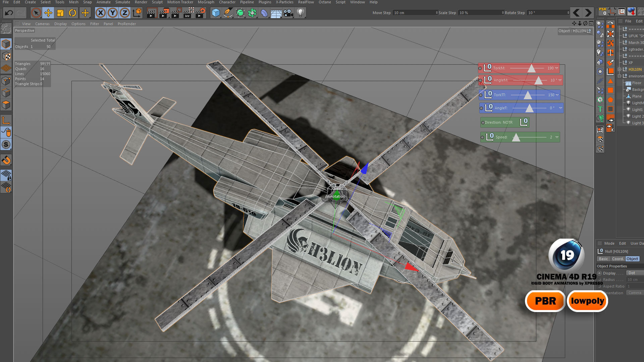Image resolution: width=644 pixels, height=362 pixels.
Task: Select Light1 object in tree
Action: coord(637,110)
